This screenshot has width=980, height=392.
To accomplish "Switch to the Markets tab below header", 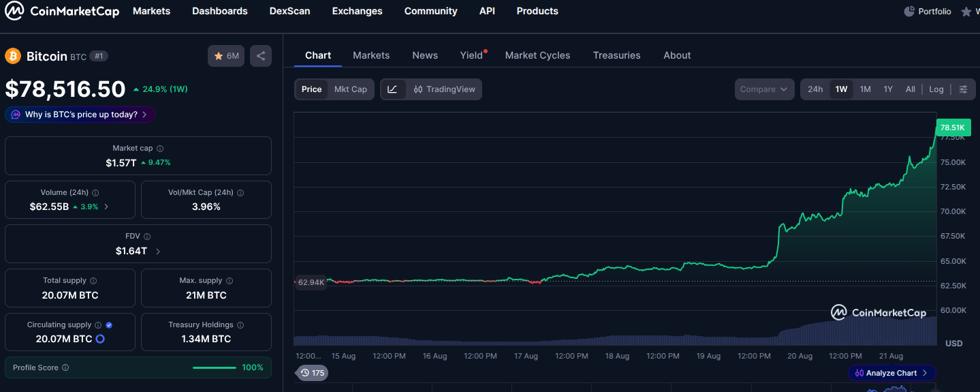I will click(x=371, y=55).
